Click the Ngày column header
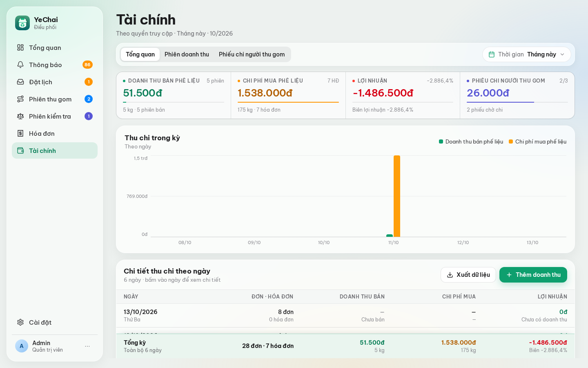588x368 pixels. pyautogui.click(x=131, y=296)
